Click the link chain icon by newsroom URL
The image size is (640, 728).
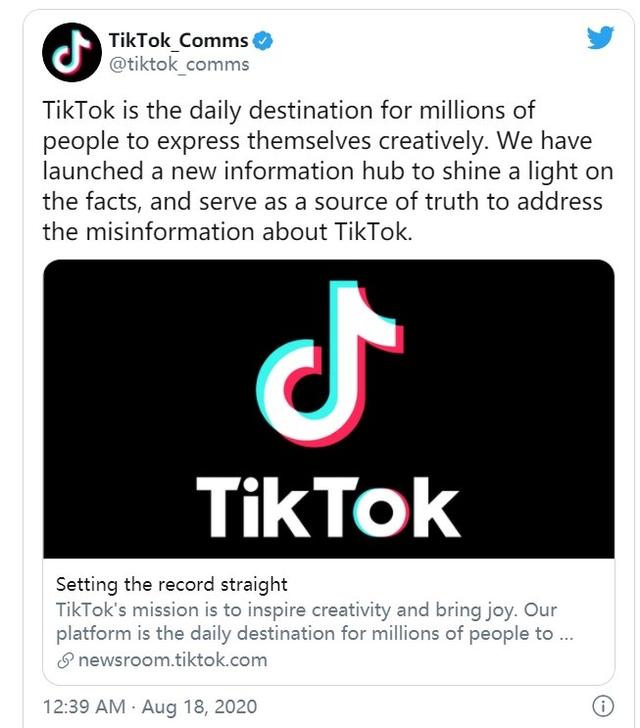pyautogui.click(x=65, y=660)
